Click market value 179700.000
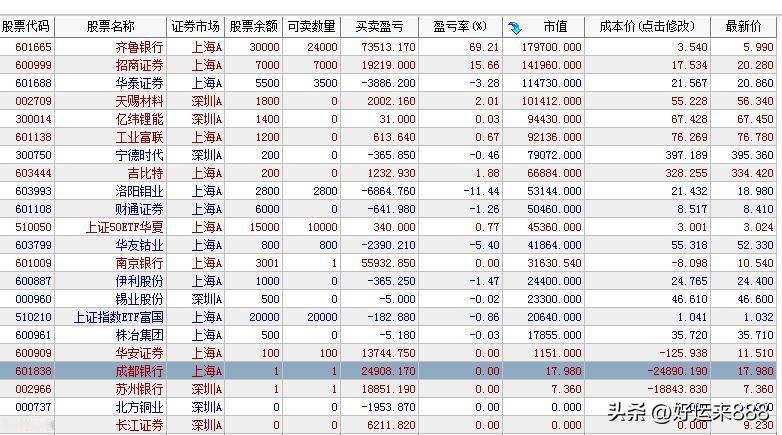Image resolution: width=782 pixels, height=435 pixels. [x=552, y=47]
